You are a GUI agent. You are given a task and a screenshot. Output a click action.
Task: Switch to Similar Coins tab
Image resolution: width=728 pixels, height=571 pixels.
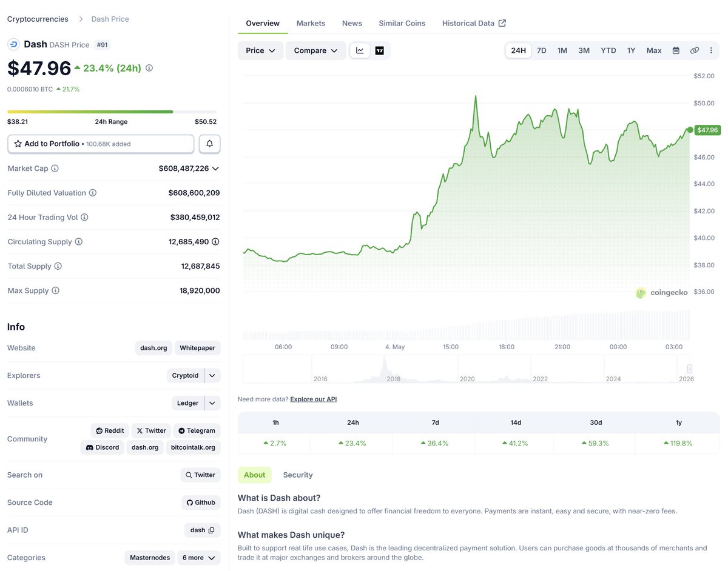click(402, 23)
